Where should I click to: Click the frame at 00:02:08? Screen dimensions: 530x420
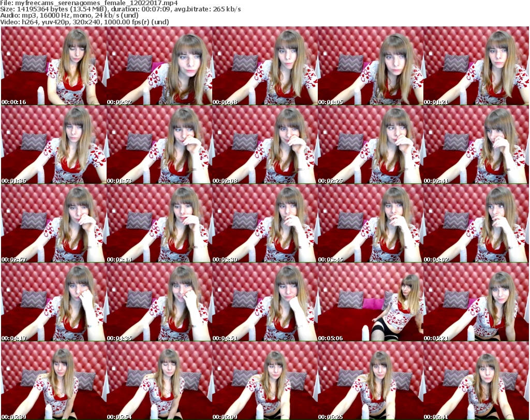point(265,144)
